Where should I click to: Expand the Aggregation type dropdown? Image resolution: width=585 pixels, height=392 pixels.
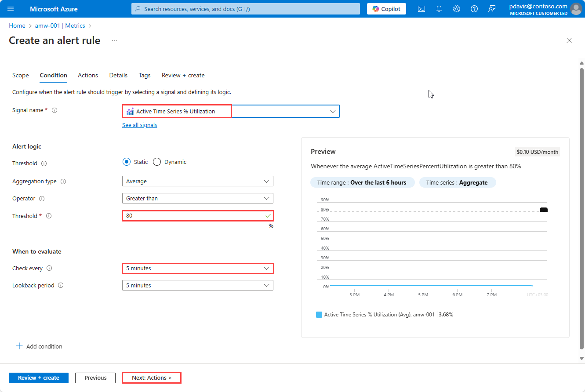tap(197, 181)
